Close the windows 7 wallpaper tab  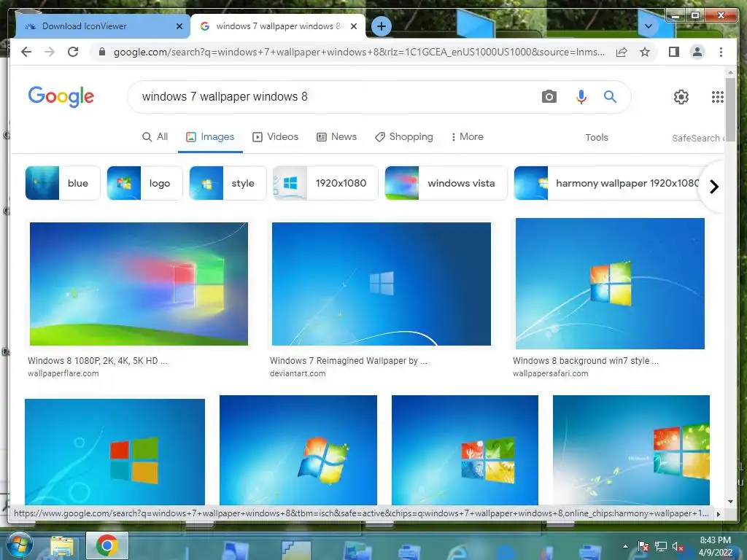pyautogui.click(x=354, y=27)
